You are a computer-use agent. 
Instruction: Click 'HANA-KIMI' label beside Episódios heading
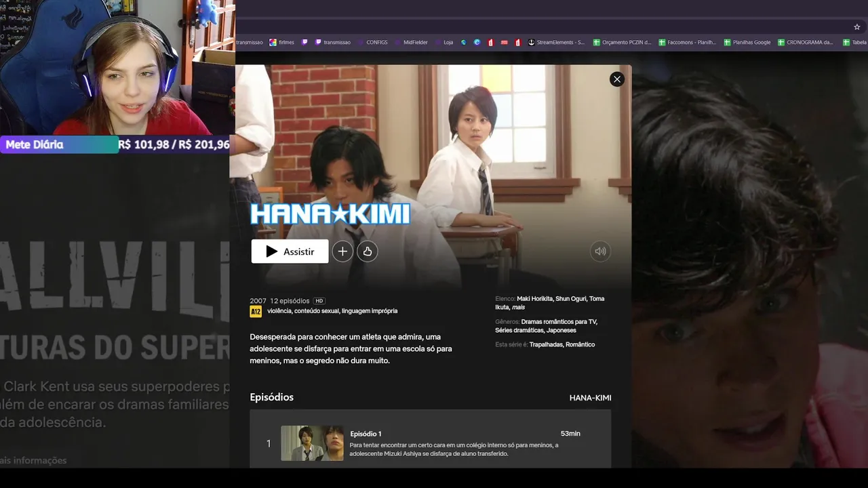tap(590, 398)
